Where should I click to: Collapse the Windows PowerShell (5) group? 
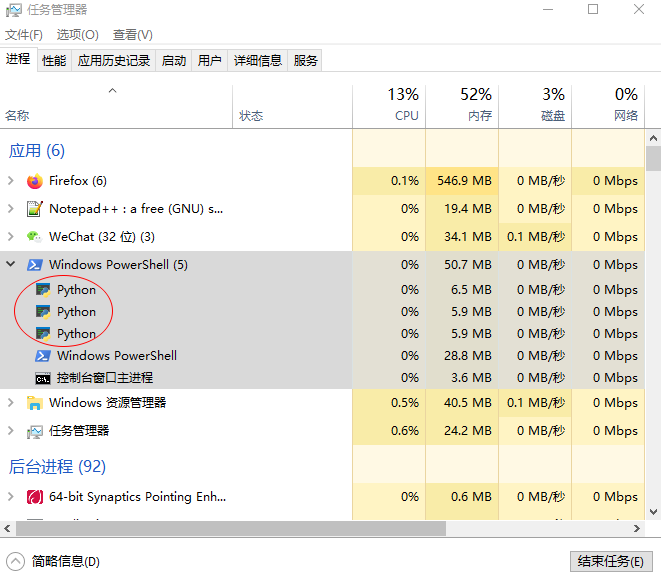pyautogui.click(x=11, y=264)
